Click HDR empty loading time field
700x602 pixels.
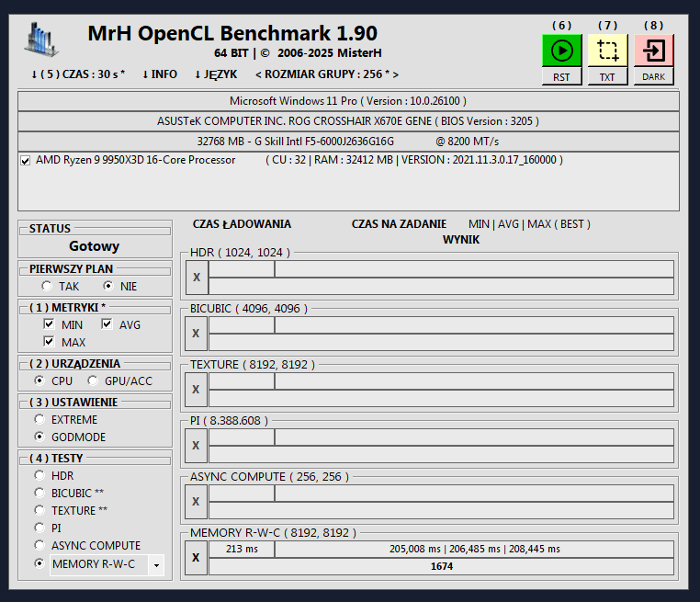[x=242, y=269]
